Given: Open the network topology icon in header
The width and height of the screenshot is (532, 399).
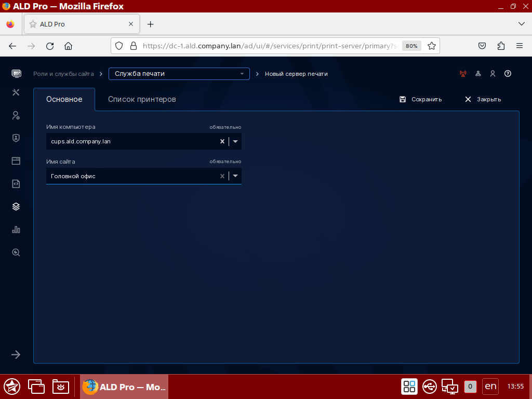Looking at the screenshot, I should pos(478,74).
